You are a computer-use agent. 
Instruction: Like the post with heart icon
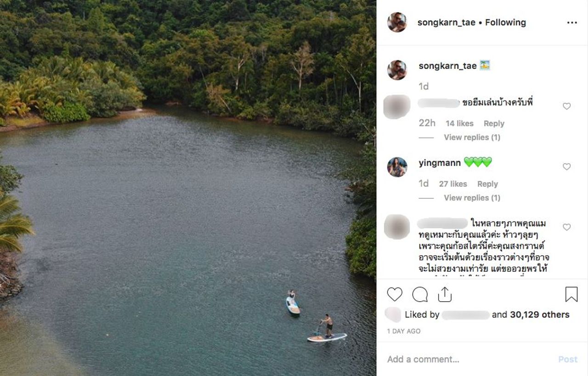[395, 294]
